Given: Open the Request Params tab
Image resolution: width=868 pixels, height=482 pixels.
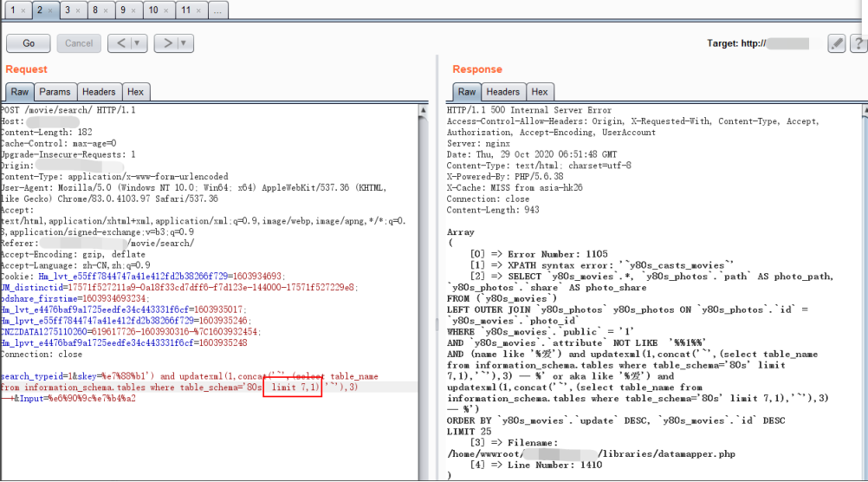Looking at the screenshot, I should 55,92.
